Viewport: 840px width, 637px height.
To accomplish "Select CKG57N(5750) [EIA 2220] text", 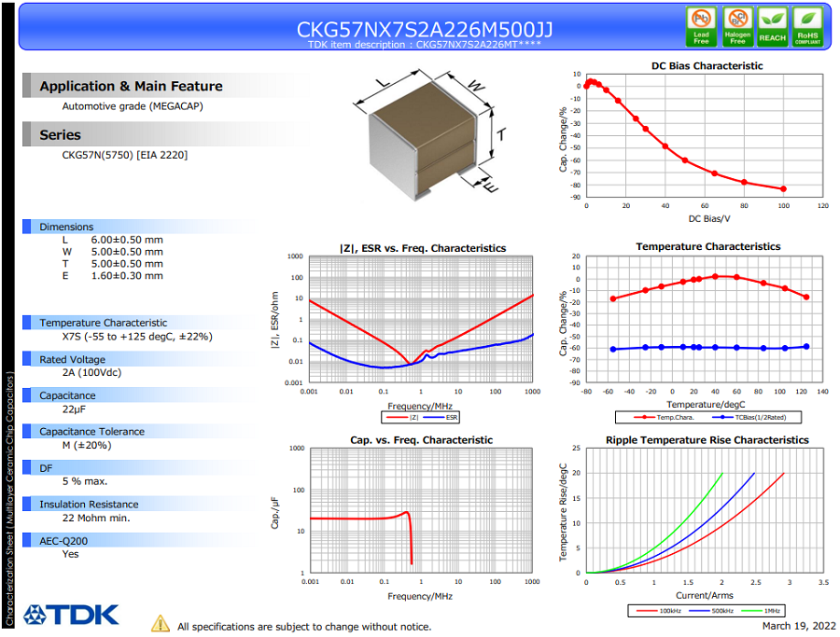I will 125,155.
